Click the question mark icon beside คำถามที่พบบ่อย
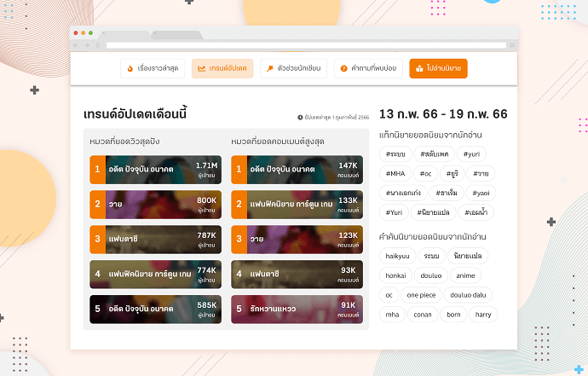Viewport: 588px width, 376px height. (x=344, y=68)
